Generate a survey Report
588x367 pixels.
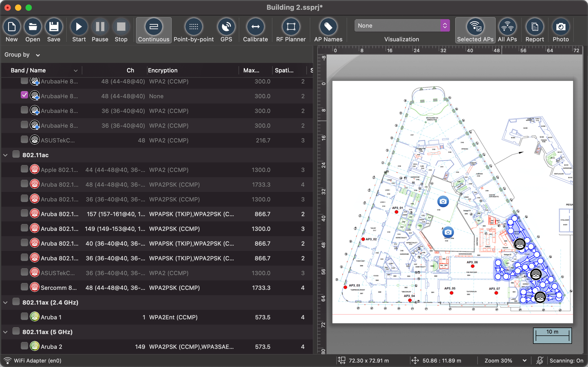(x=535, y=29)
